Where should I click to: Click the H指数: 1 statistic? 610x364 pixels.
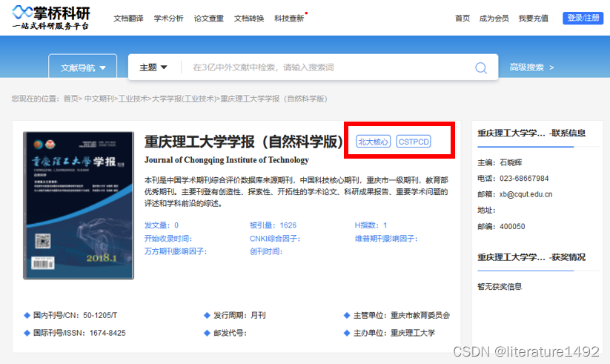pos(371,225)
